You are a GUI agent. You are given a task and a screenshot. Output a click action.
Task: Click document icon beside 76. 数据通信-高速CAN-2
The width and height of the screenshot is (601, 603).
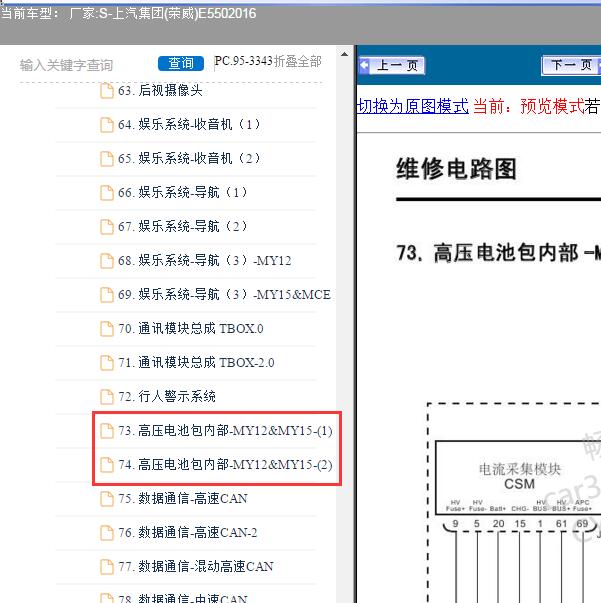tap(107, 533)
